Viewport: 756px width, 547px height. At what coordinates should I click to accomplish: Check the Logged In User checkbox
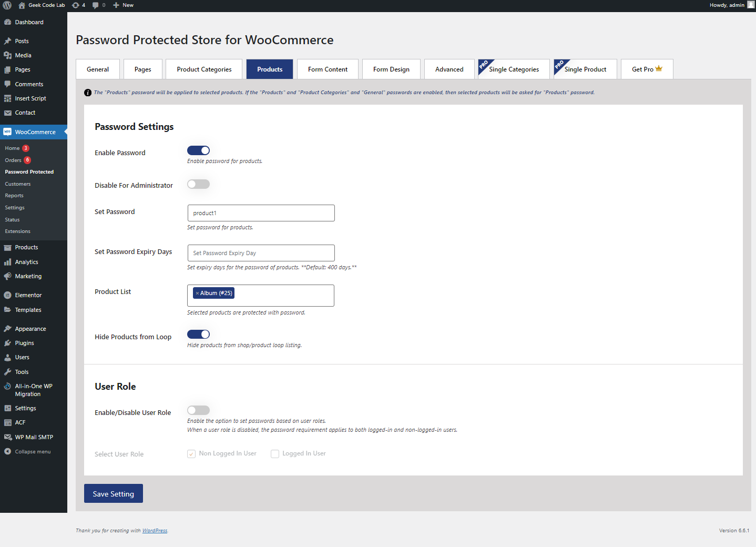pyautogui.click(x=275, y=454)
